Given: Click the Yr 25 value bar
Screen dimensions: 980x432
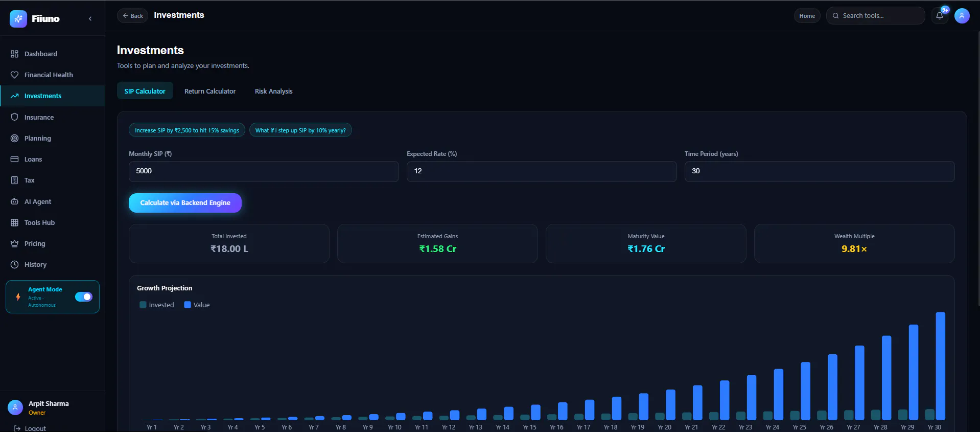Looking at the screenshot, I should pos(805,391).
